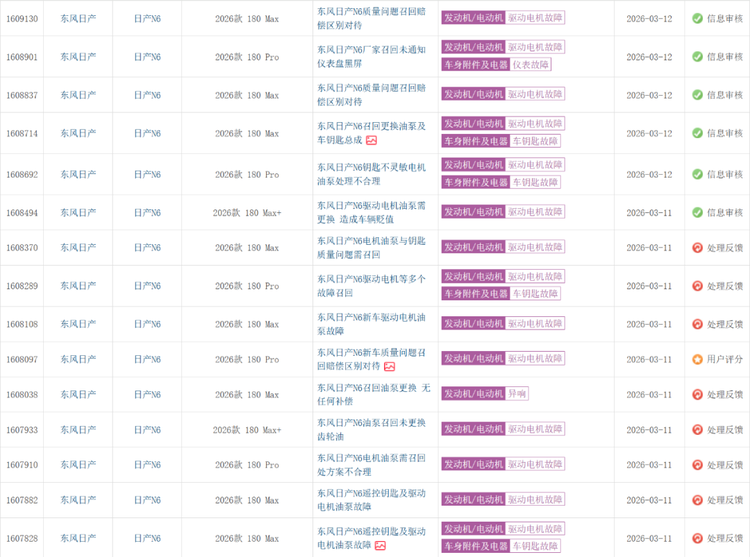Open complaint 东风日产N6厂家召回未通知仪表盘黑屏
The width and height of the screenshot is (750, 557).
[371, 57]
